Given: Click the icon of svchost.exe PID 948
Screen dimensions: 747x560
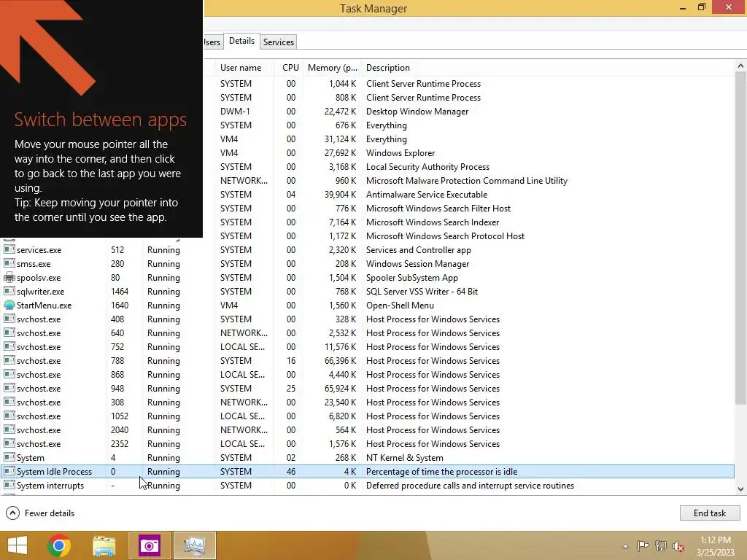Looking at the screenshot, I should (9, 388).
